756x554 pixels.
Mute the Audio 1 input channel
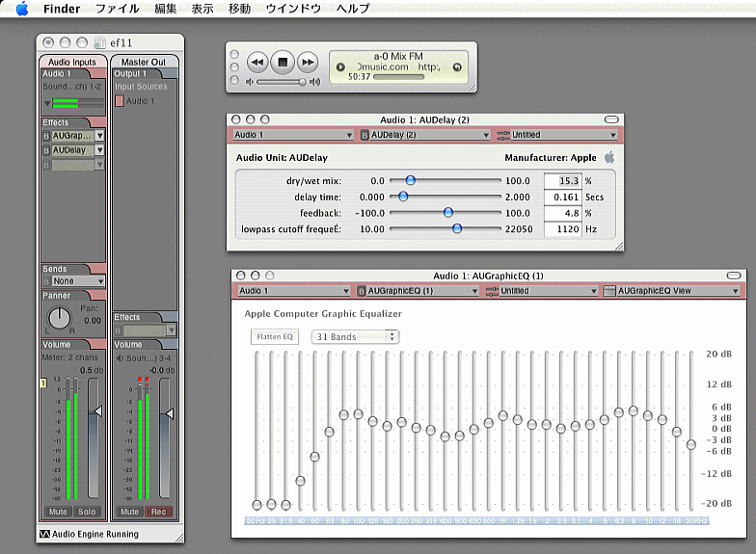pyautogui.click(x=59, y=512)
